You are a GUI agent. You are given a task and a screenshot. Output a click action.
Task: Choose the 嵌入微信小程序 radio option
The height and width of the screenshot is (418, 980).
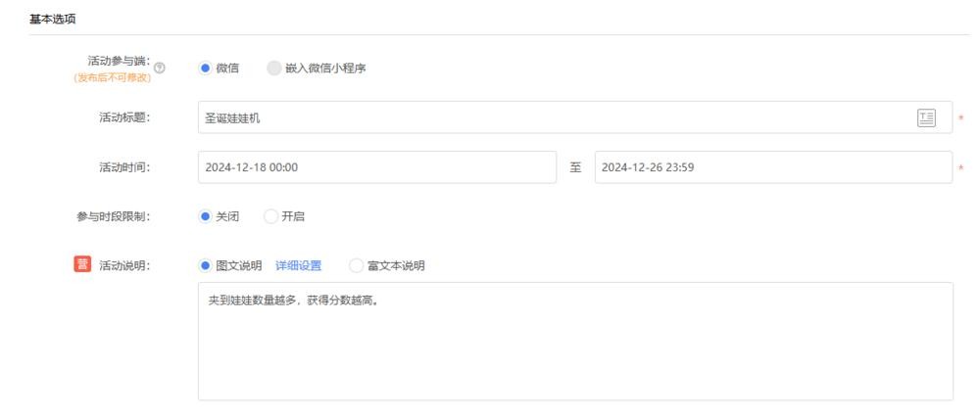tap(274, 68)
